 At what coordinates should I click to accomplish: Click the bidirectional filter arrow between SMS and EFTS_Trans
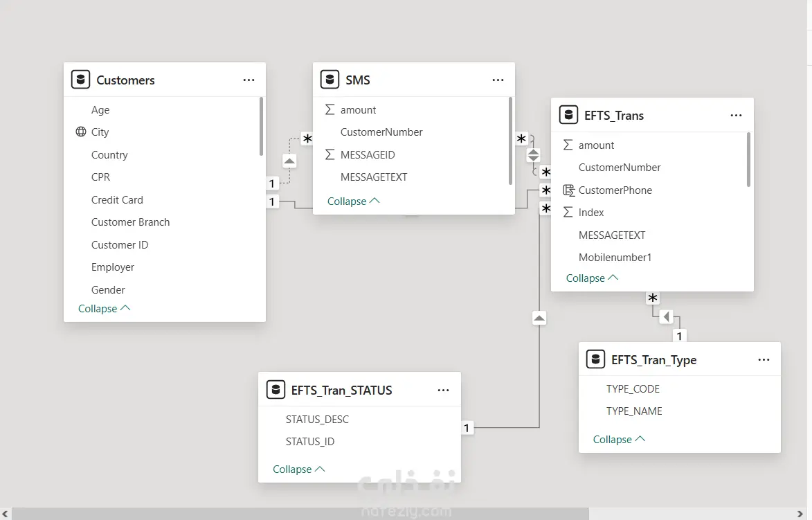pos(533,154)
